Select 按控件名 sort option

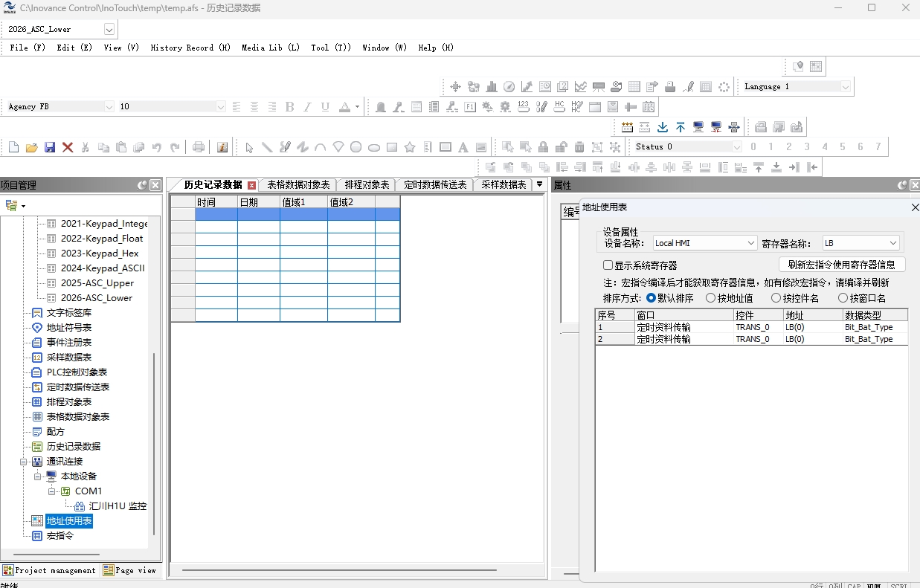776,298
